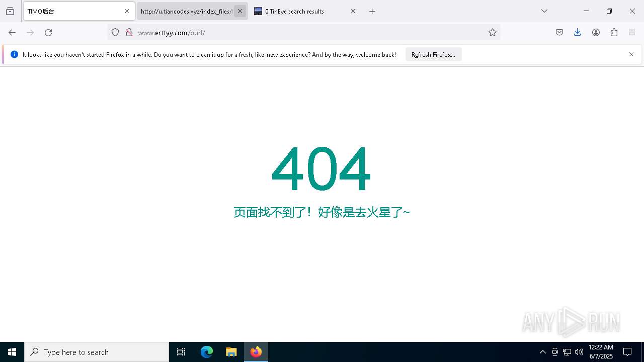644x362 pixels.
Task: Open Firefox View recent browsing icon
Action: [10, 11]
